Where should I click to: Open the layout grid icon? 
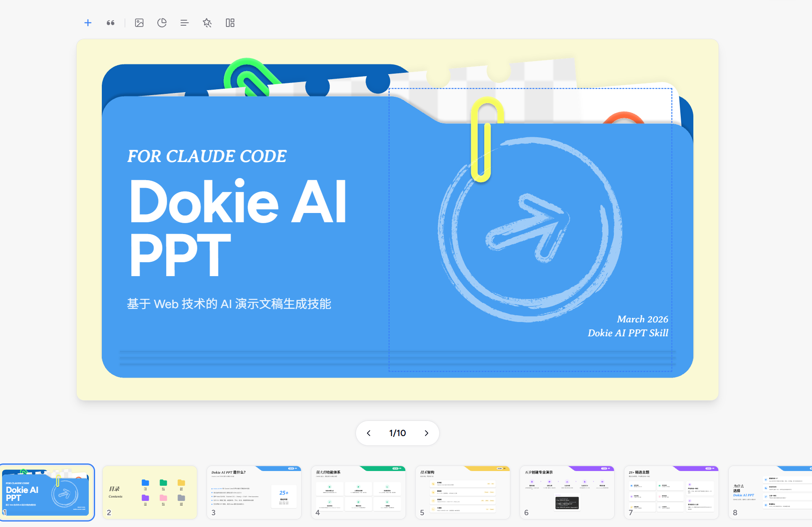230,23
